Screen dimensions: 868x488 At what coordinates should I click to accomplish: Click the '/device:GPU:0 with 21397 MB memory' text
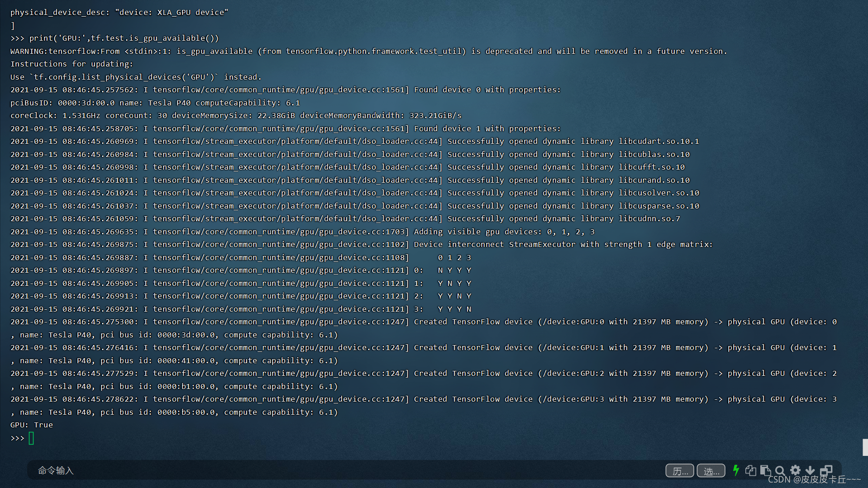point(623,322)
